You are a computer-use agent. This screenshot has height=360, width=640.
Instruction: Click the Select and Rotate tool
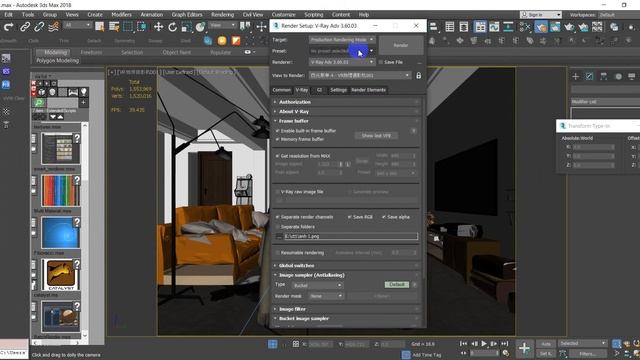173,27
